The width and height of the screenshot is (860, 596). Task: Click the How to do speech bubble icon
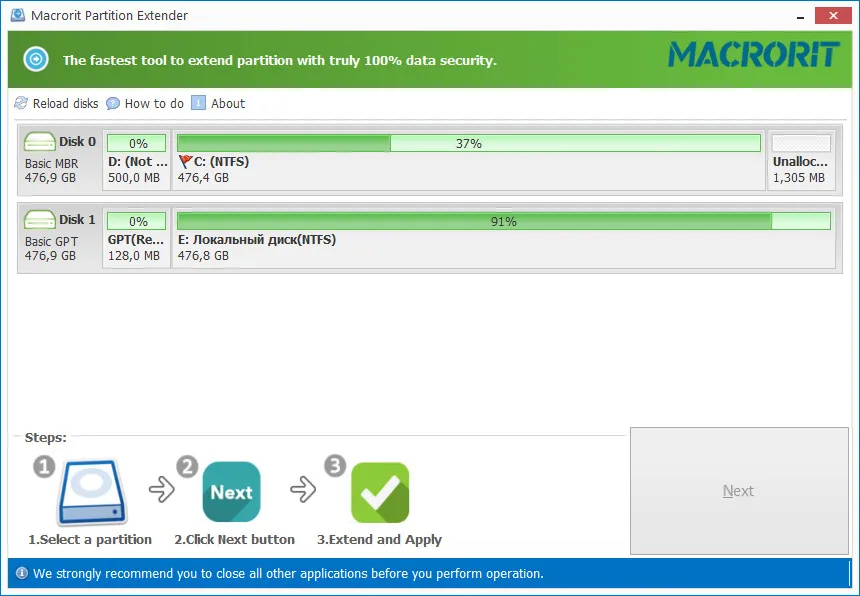click(x=113, y=103)
